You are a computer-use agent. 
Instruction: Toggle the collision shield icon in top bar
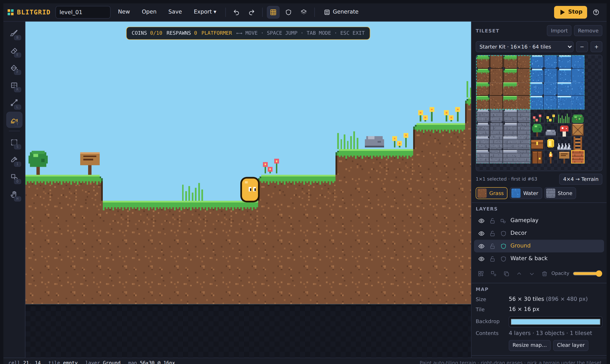click(288, 12)
